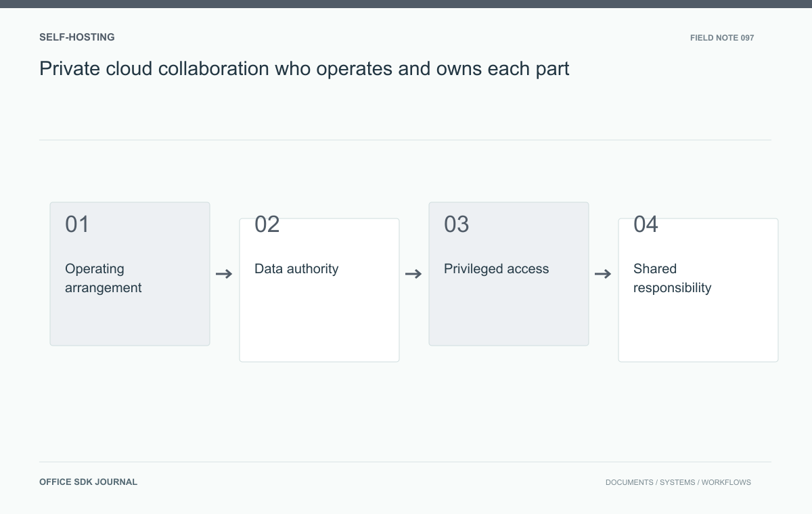
Task: Select the 02 Data authority card
Action: click(319, 290)
